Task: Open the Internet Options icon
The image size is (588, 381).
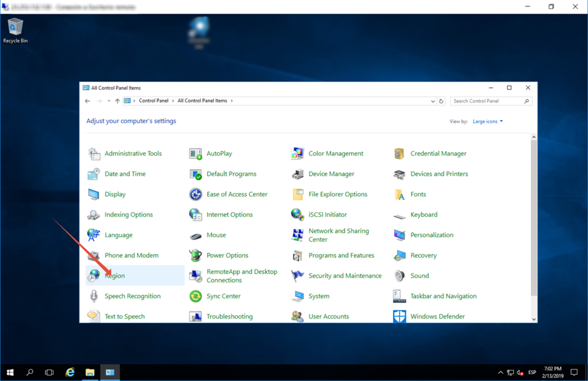Action: pos(195,215)
